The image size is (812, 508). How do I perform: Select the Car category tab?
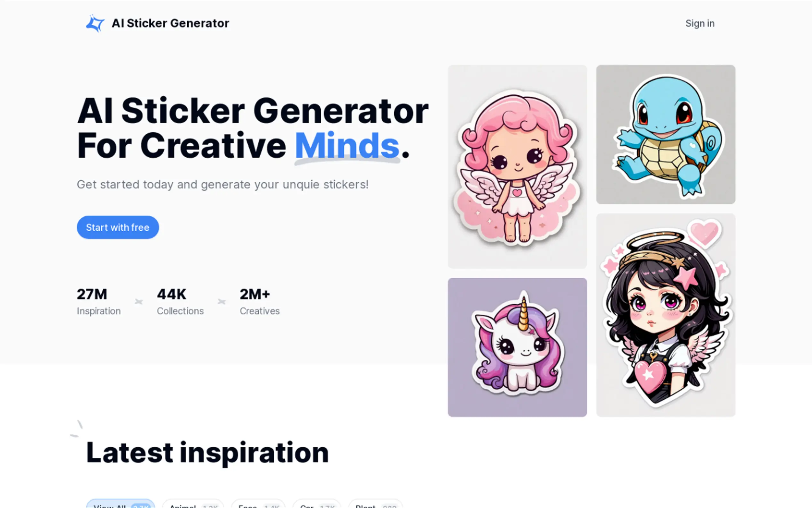click(317, 504)
